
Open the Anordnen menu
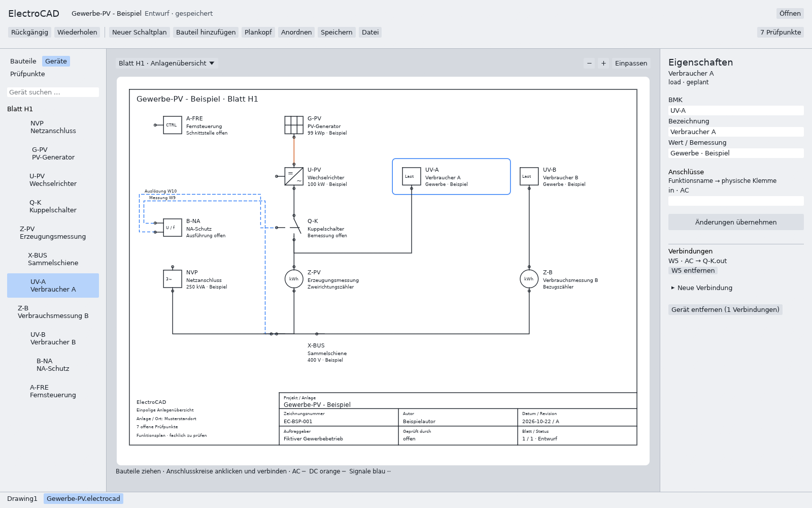tap(296, 33)
